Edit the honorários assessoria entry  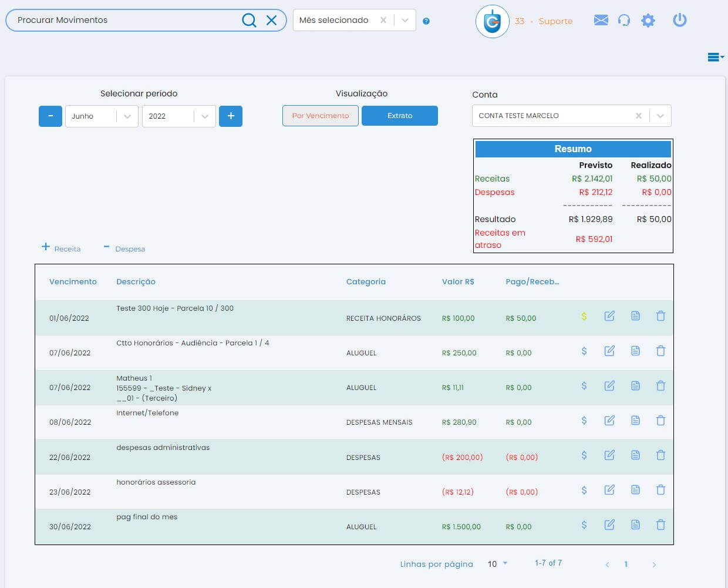[x=609, y=489]
